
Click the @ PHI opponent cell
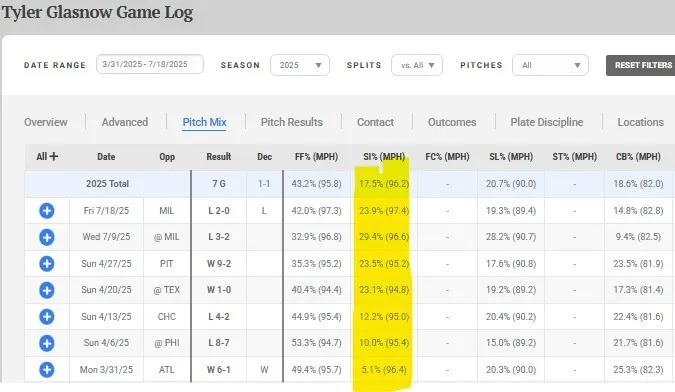click(167, 343)
